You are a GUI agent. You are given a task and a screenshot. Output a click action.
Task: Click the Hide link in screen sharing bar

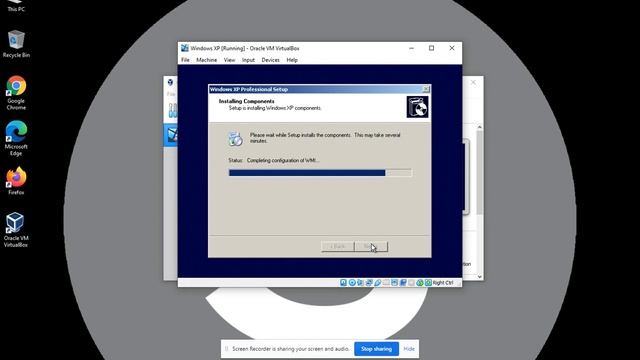(409, 349)
